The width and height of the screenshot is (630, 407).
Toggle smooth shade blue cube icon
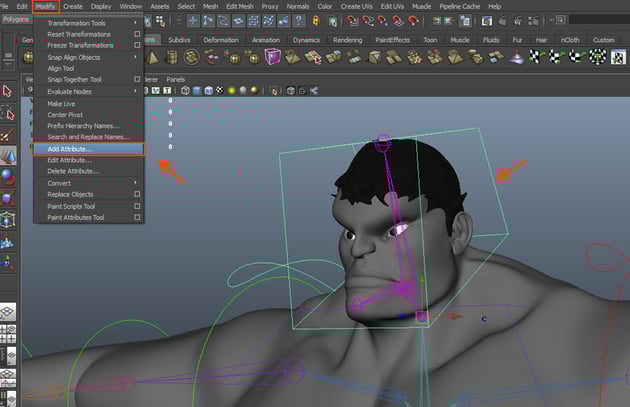coord(196,91)
